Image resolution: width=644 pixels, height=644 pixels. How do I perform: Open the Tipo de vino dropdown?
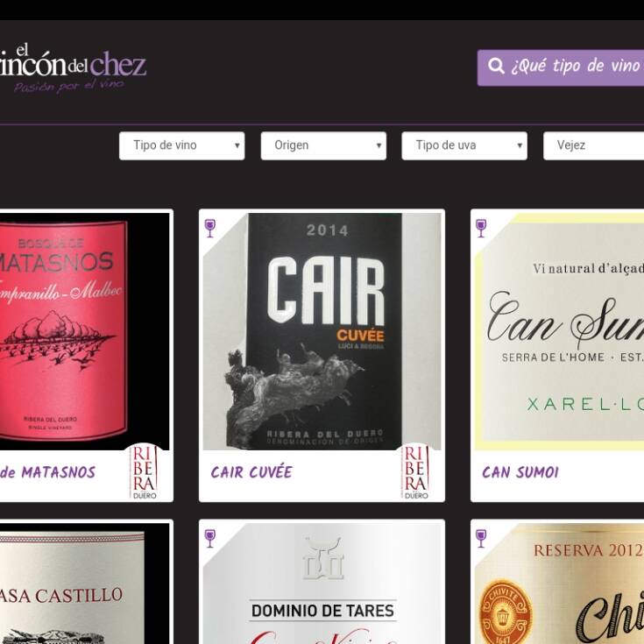(182, 145)
